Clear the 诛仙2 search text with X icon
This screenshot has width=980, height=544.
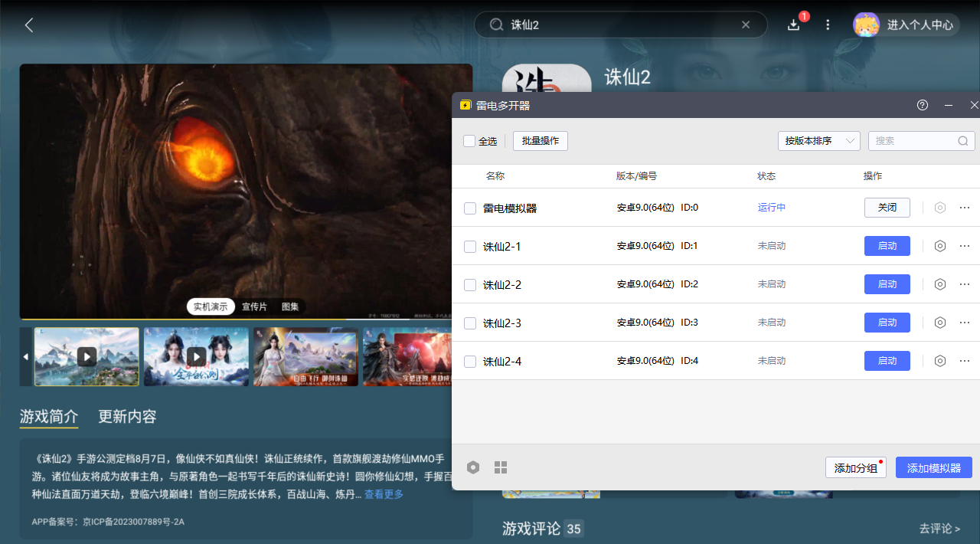coord(746,24)
